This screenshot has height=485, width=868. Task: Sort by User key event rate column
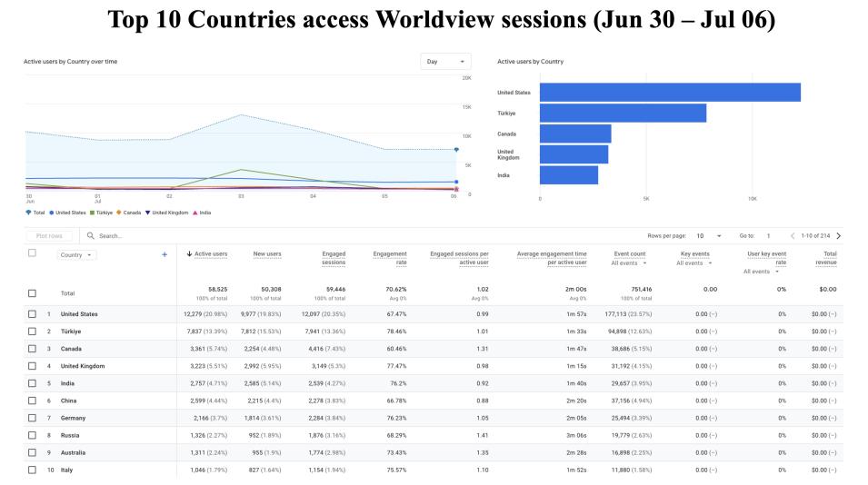click(x=767, y=258)
